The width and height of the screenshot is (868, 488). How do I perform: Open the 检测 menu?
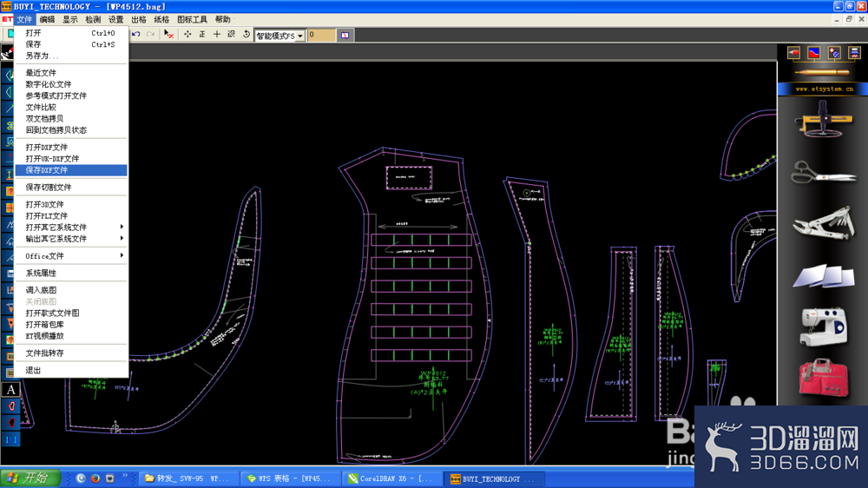click(x=93, y=19)
